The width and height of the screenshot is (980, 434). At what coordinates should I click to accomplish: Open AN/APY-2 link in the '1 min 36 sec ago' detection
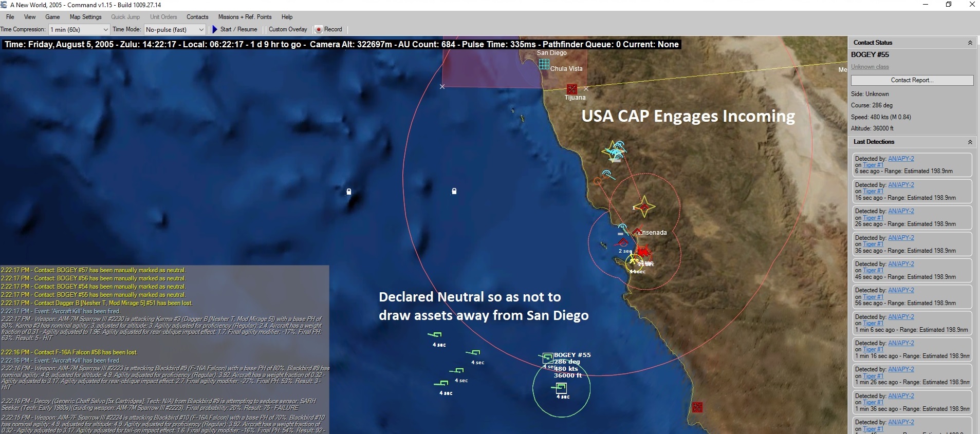[x=901, y=396]
